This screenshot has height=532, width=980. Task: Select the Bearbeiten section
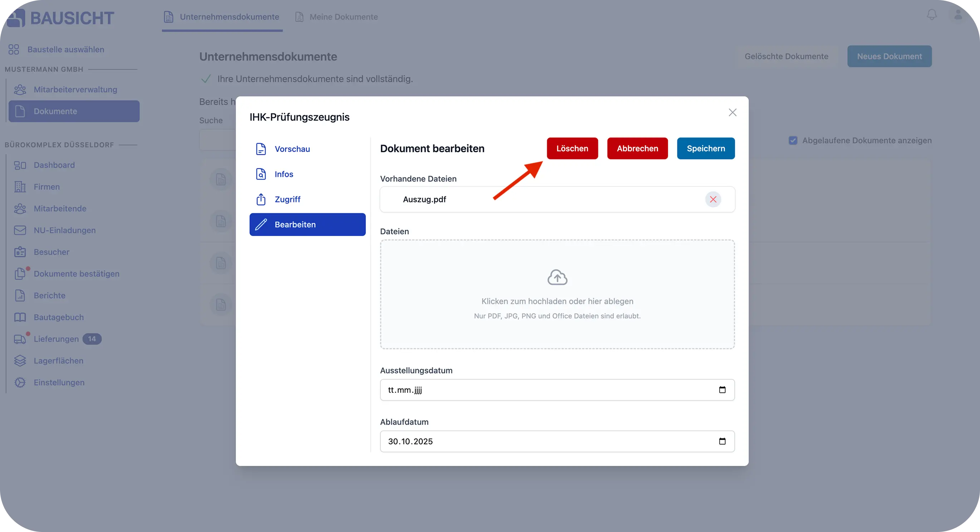tap(307, 225)
